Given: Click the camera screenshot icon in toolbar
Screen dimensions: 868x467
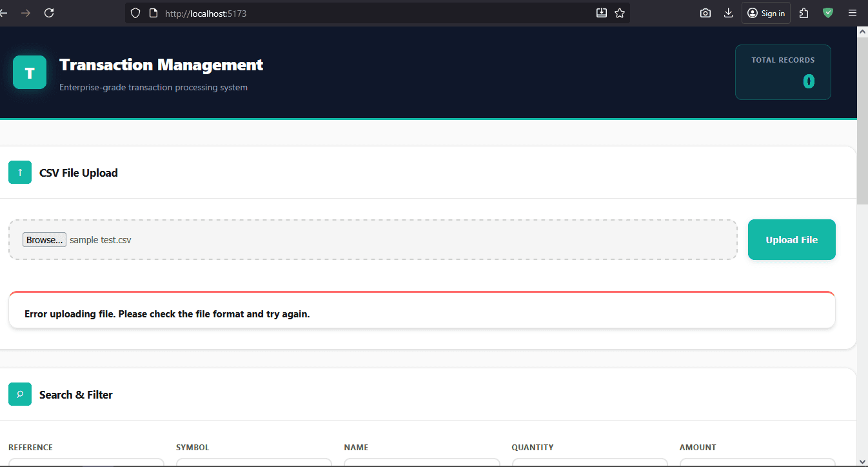Looking at the screenshot, I should pos(705,13).
